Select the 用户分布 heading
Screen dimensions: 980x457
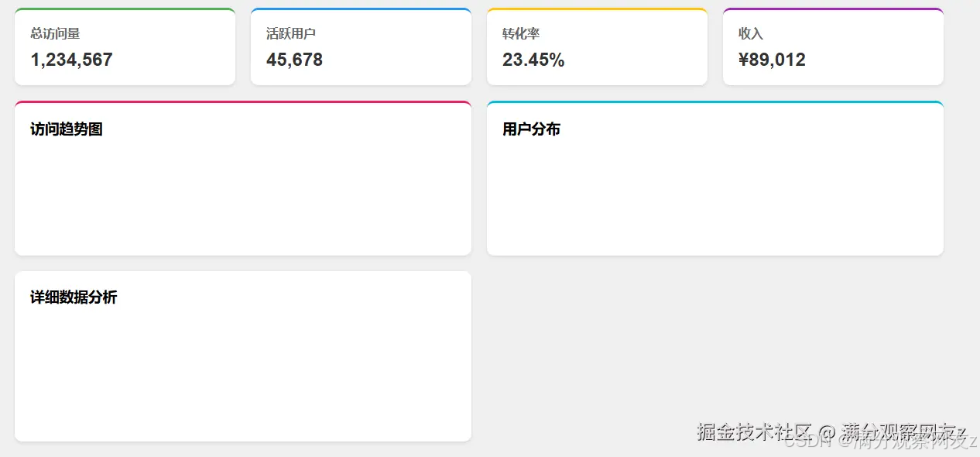[531, 129]
